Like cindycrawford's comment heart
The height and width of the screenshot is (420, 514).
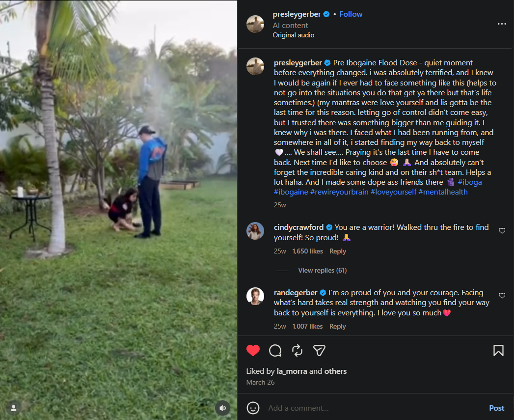[x=502, y=231]
